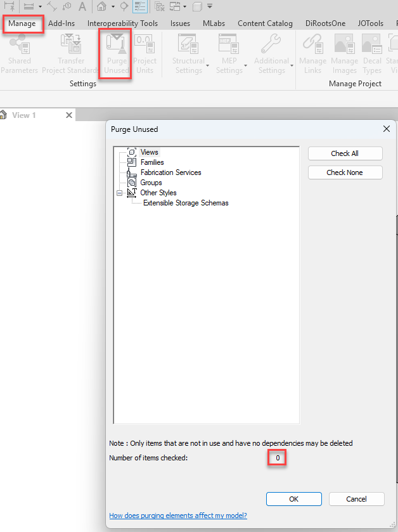Select Extensible Storage Schemas item
This screenshot has width=398, height=532.
(x=186, y=203)
